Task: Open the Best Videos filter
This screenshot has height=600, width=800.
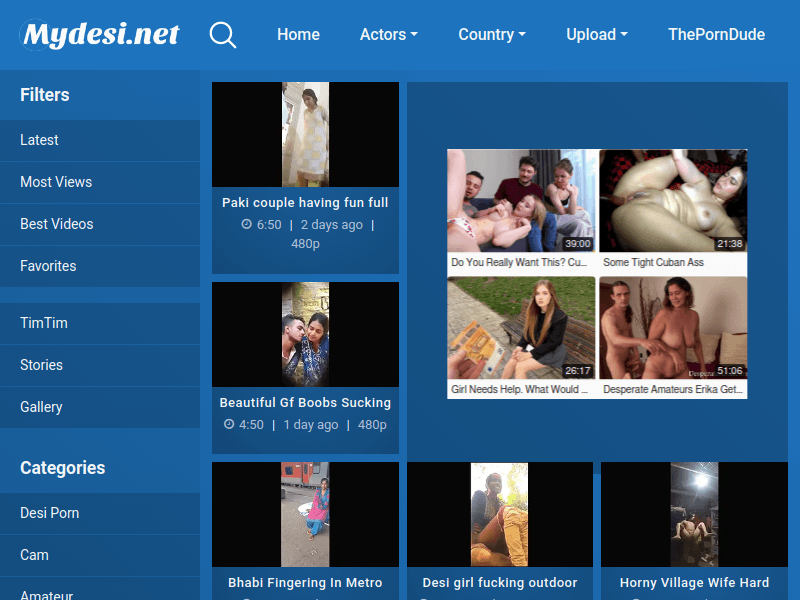Action: click(x=56, y=224)
